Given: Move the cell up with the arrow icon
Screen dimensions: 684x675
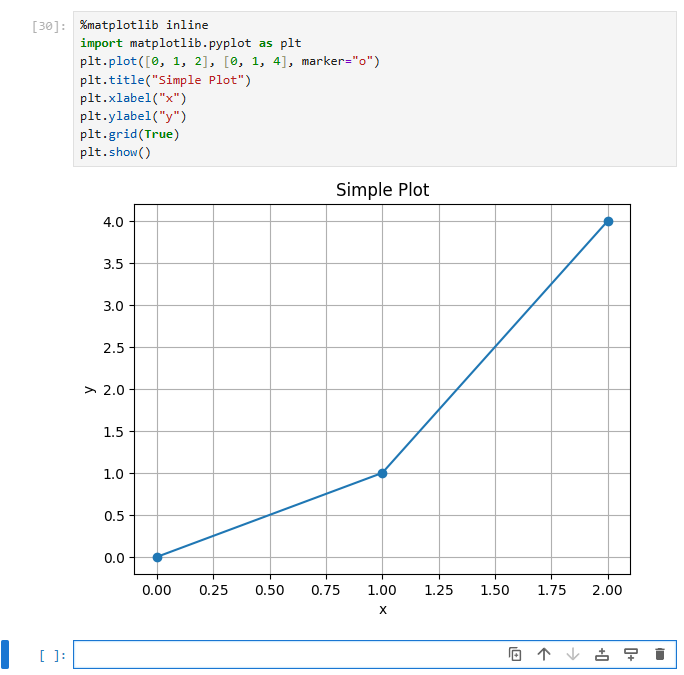Looking at the screenshot, I should pos(544,654).
